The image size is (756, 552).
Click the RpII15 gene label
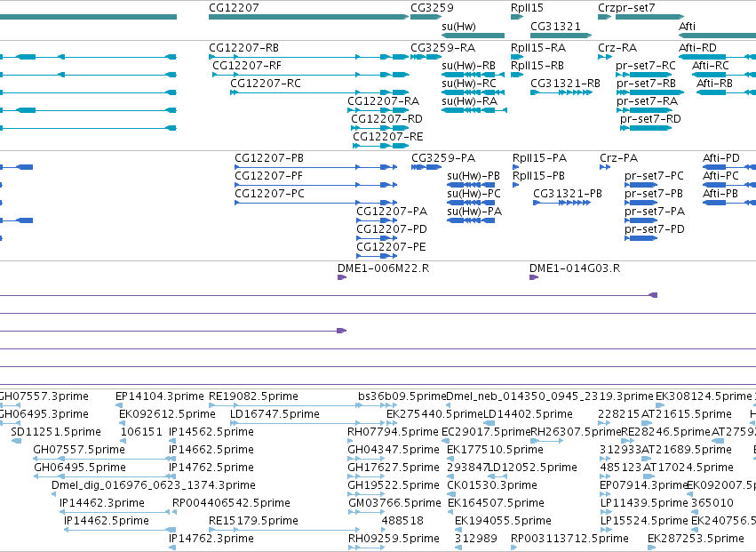[527, 8]
